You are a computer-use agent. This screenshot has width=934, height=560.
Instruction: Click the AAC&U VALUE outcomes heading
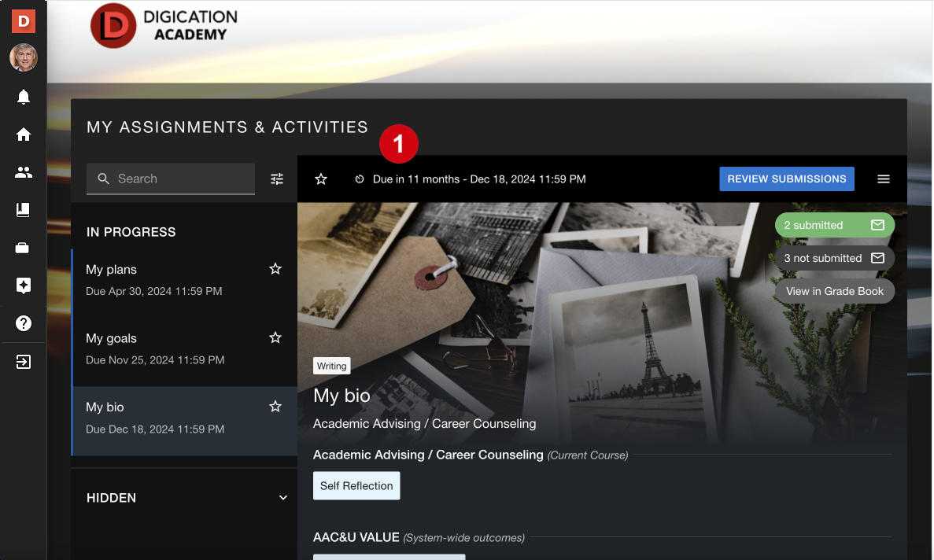[x=356, y=537]
